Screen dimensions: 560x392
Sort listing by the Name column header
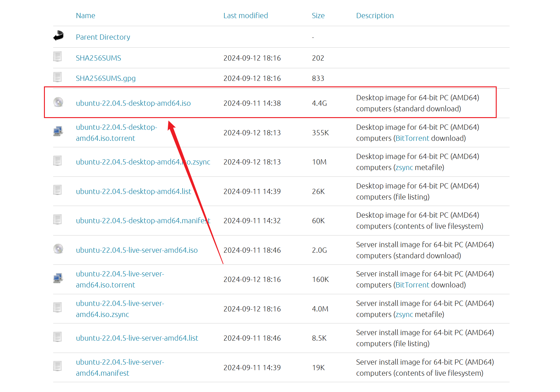85,16
